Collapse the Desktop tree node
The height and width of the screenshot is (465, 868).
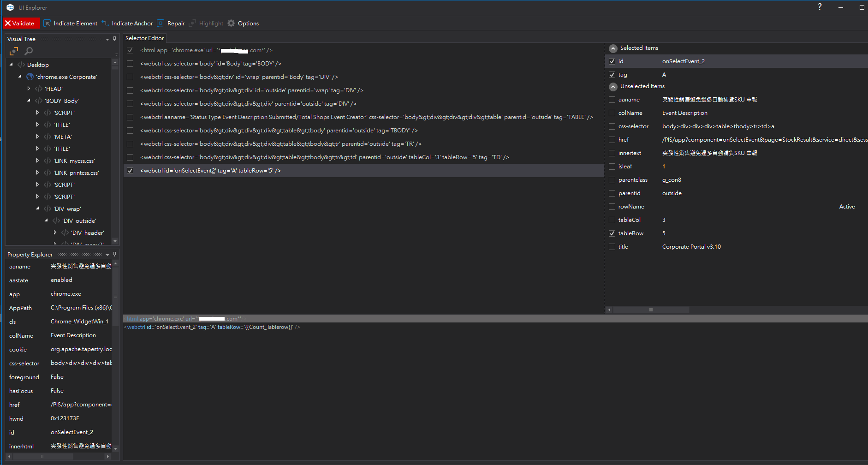[11, 65]
